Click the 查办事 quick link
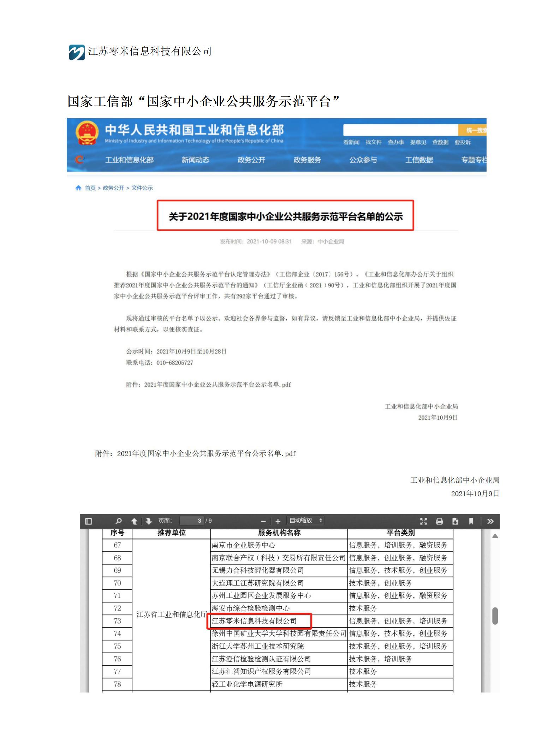Image resolution: width=560 pixels, height=737 pixels. [396, 142]
